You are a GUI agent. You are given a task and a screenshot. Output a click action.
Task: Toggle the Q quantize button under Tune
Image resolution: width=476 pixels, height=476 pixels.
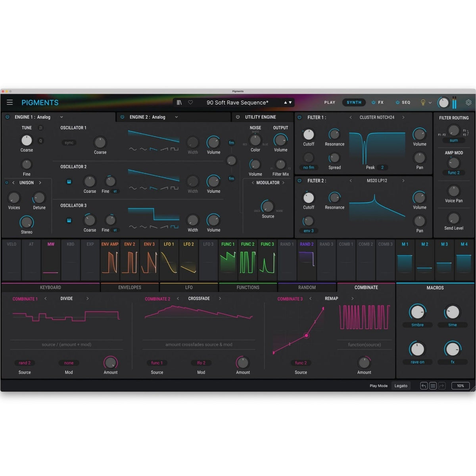point(40,140)
